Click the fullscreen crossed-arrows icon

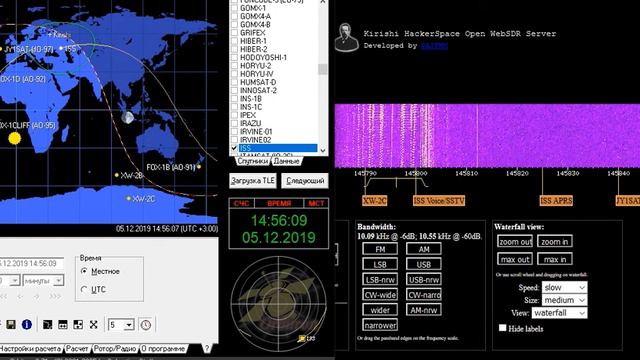click(93, 324)
